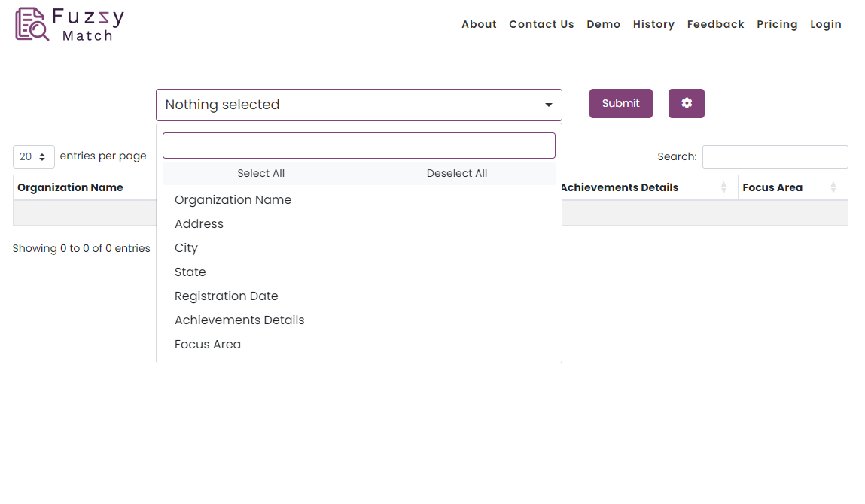This screenshot has width=865, height=504.
Task: Open the entries per page selector
Action: [34, 156]
